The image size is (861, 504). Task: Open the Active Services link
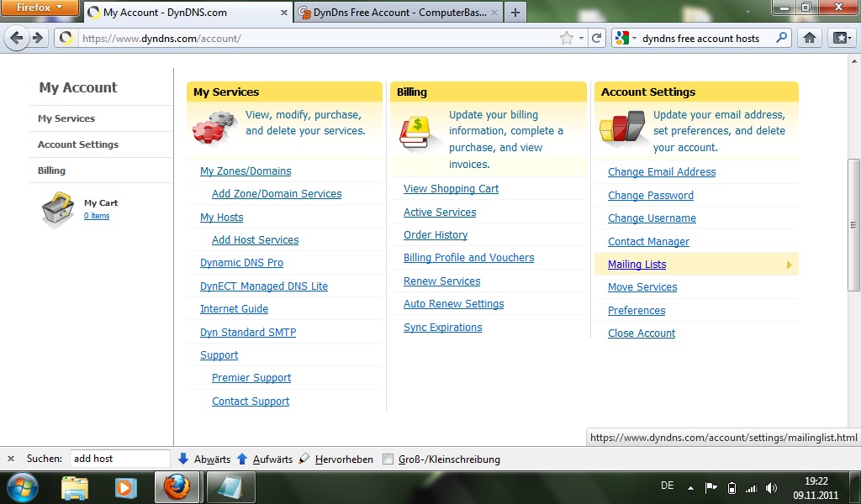(440, 213)
